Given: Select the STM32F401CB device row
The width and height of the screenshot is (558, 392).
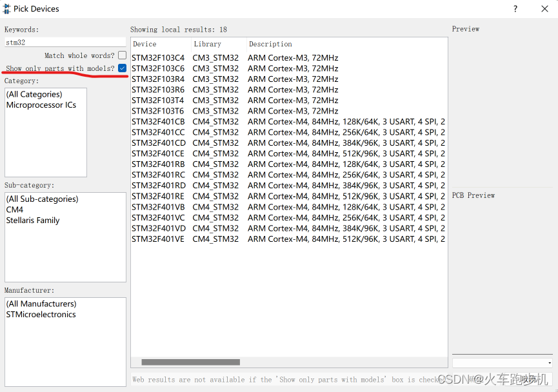Looking at the screenshot, I should [288, 122].
